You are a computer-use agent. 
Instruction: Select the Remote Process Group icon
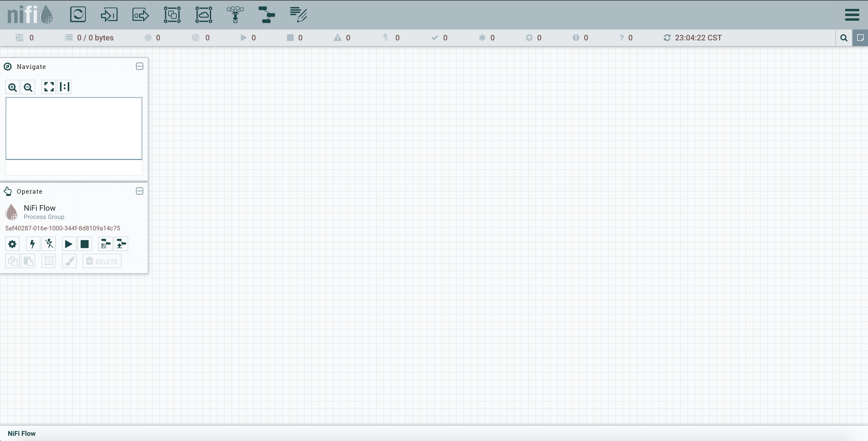pyautogui.click(x=204, y=15)
